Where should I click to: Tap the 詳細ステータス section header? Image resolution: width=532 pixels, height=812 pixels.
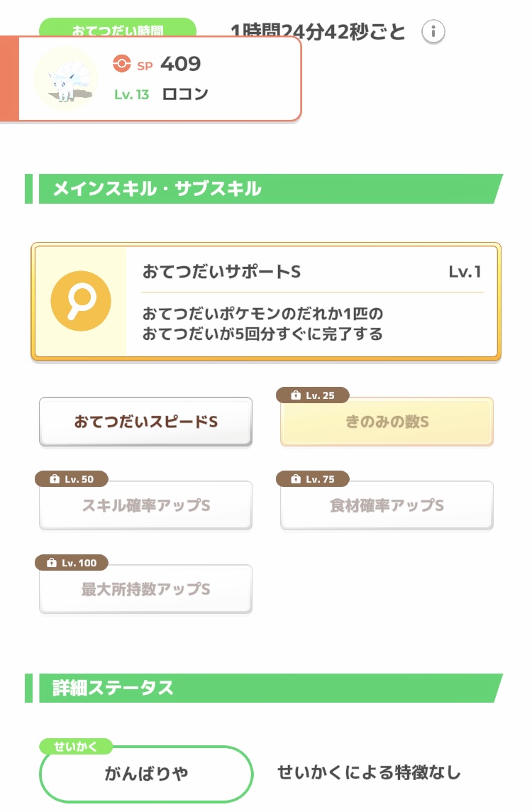(264, 688)
